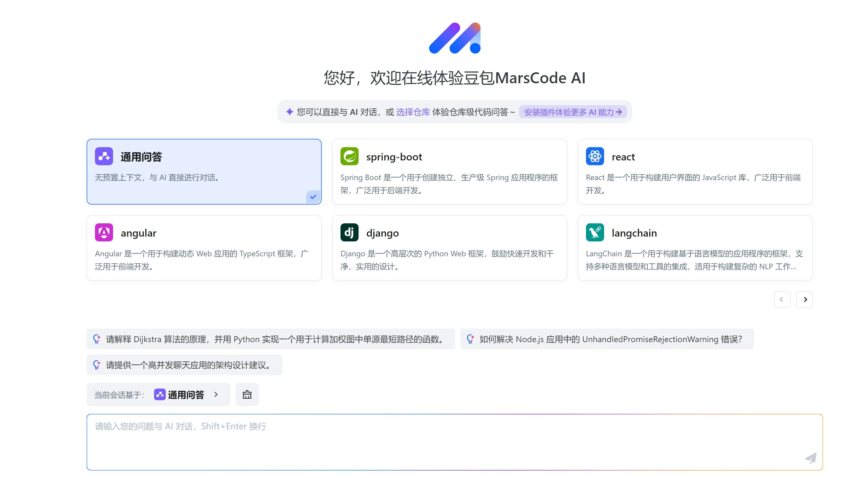Click 安装插件体验更多 AI 能力 link

point(572,112)
